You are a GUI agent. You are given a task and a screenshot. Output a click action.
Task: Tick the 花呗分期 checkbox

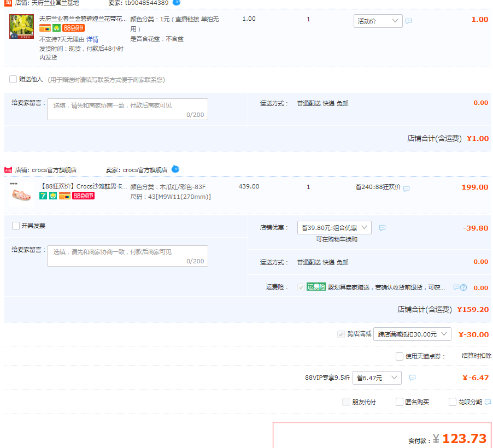coord(453,402)
